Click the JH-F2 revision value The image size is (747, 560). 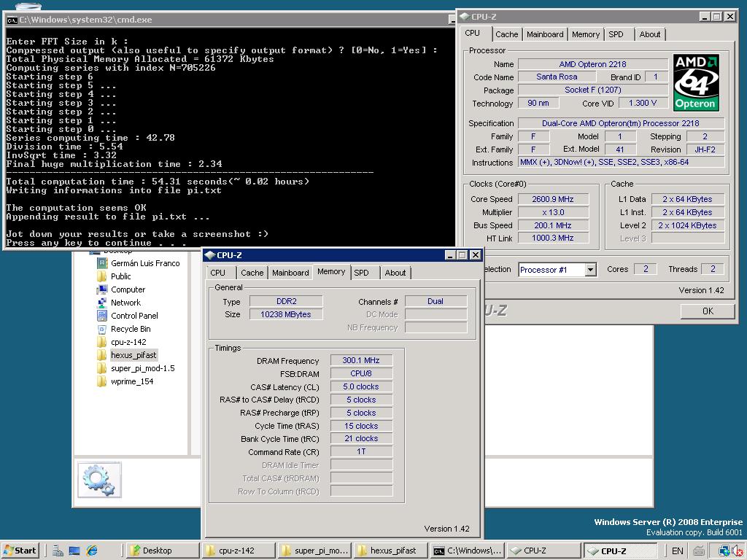tap(705, 149)
